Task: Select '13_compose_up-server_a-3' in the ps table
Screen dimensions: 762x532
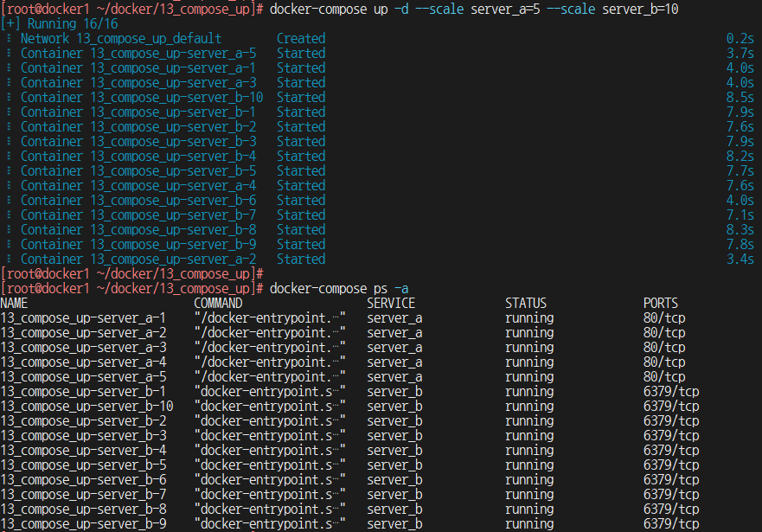Action: (x=83, y=348)
